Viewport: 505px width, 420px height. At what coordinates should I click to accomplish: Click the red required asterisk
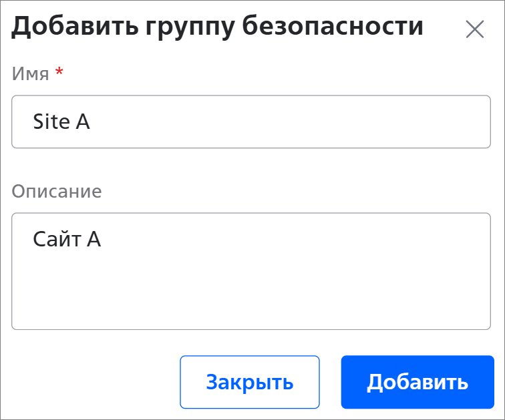click(59, 72)
